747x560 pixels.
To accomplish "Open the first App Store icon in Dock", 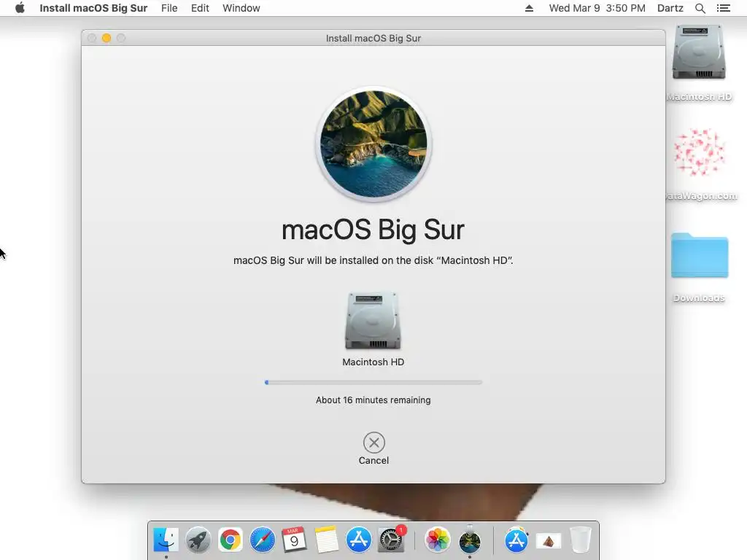I will 358,540.
